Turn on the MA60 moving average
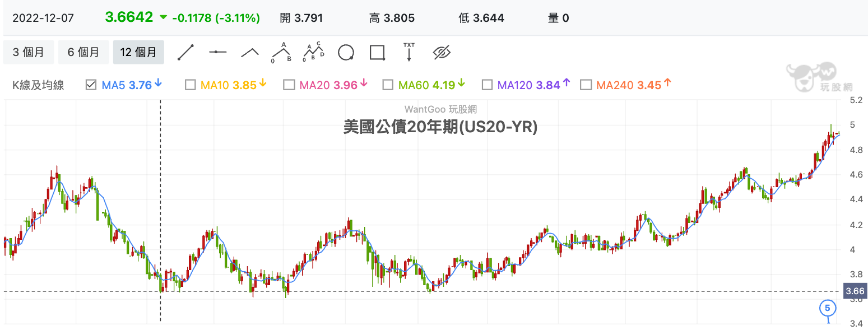The width and height of the screenshot is (868, 330). pyautogui.click(x=388, y=85)
